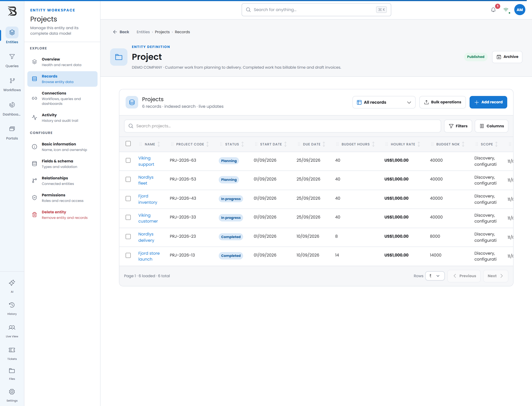This screenshot has width=532, height=406.
Task: Open the AM user avatar menu
Action: [x=520, y=10]
